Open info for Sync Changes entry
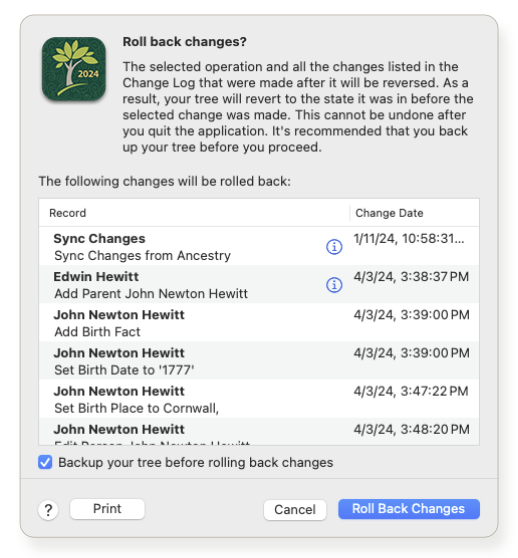518x558 pixels. (x=334, y=247)
